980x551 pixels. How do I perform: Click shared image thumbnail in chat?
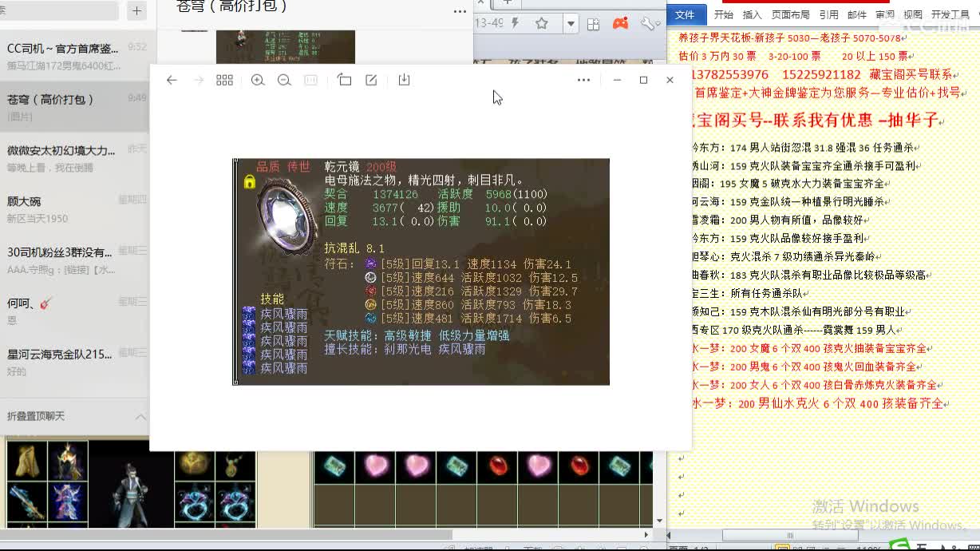(285, 46)
